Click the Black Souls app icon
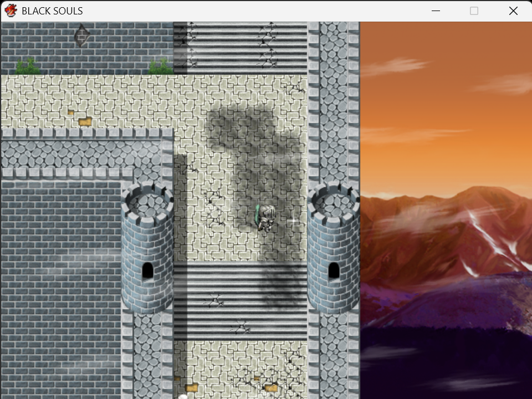The height and width of the screenshot is (399, 532). pos(11,11)
